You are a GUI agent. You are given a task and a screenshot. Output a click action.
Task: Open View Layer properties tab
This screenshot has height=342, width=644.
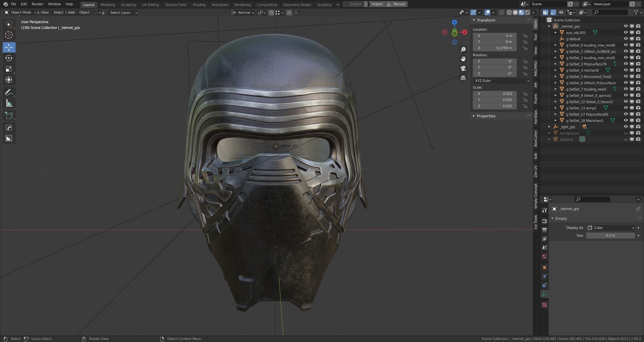(544, 239)
